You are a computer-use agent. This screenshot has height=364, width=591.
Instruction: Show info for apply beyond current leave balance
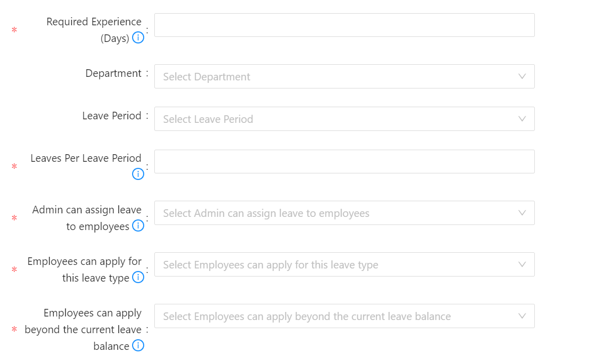(x=138, y=346)
